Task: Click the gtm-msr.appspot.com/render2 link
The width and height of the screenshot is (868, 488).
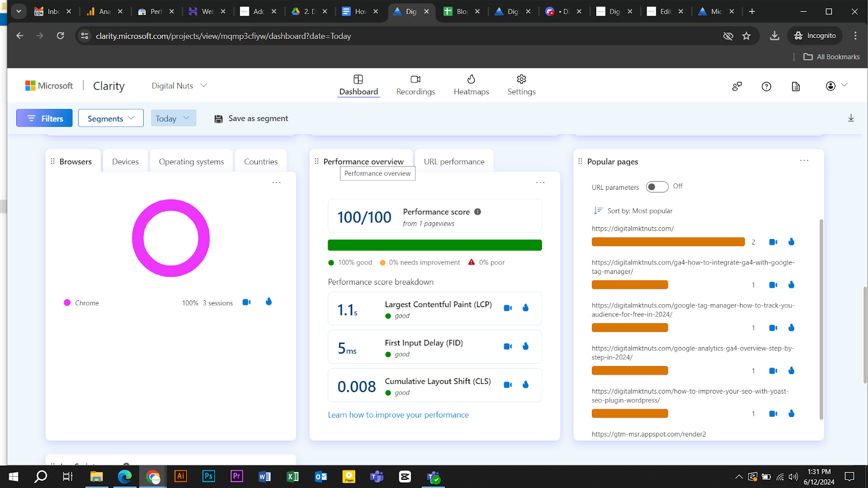Action: coord(649,434)
